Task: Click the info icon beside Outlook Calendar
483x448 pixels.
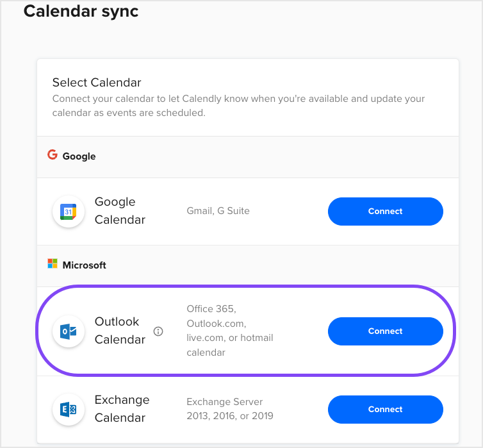Action: 158,331
